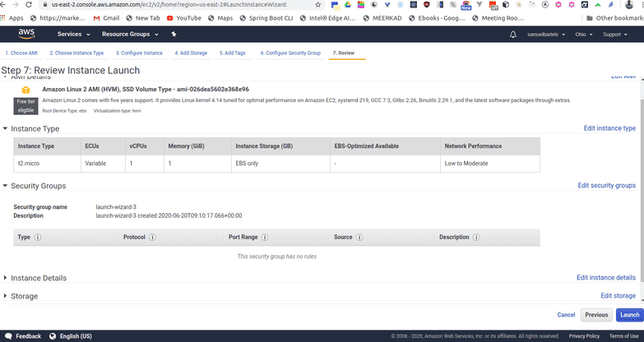The width and height of the screenshot is (644, 342).
Task: Go to step 5 Add Tags tab
Action: click(x=233, y=53)
